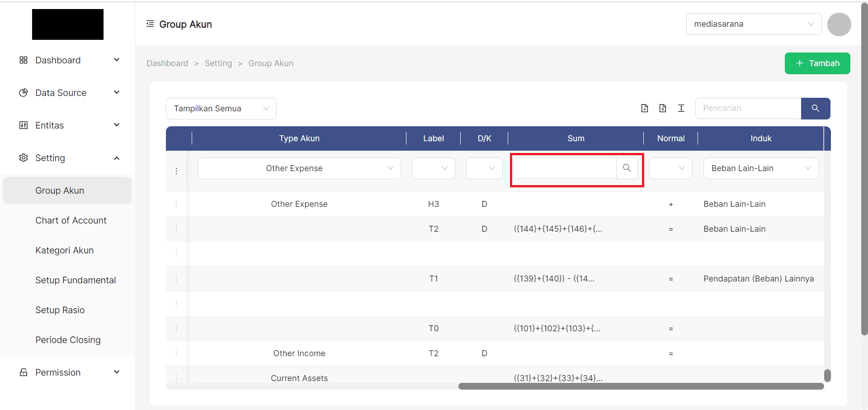Follow the Dashboard breadcrumb link
868x410 pixels.
(167, 63)
